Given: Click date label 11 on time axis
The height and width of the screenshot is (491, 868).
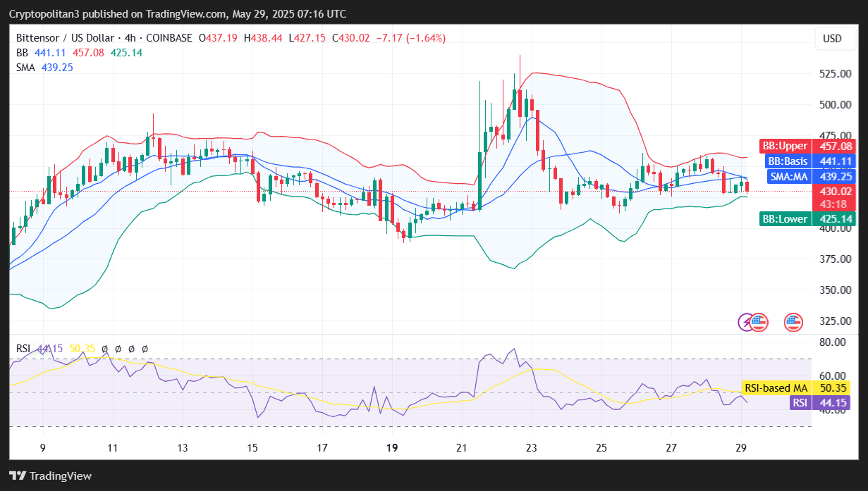Looking at the screenshot, I should (112, 447).
